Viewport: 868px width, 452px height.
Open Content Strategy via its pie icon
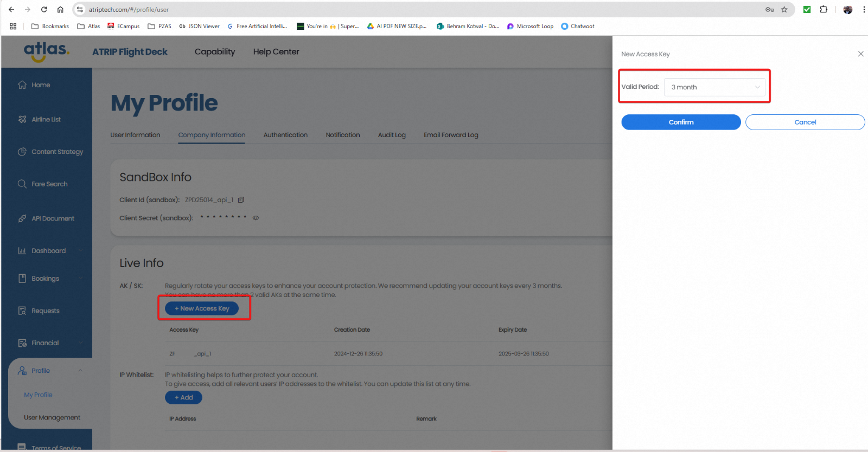22,152
